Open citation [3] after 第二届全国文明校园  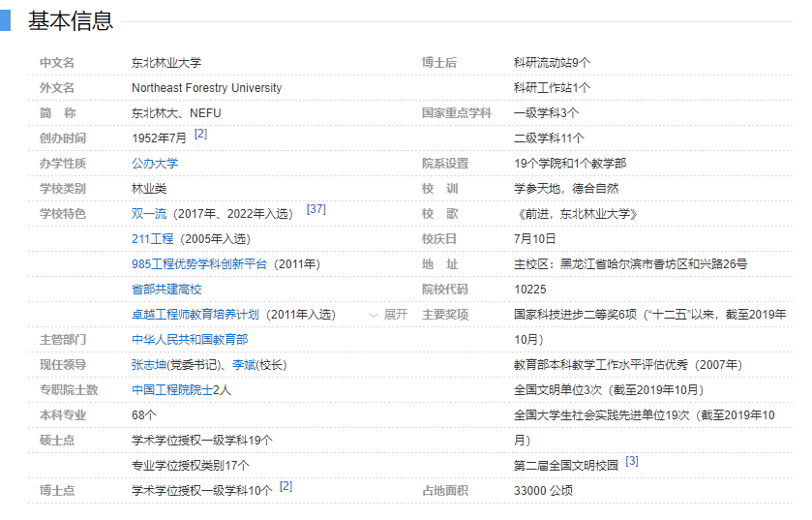[x=631, y=461]
